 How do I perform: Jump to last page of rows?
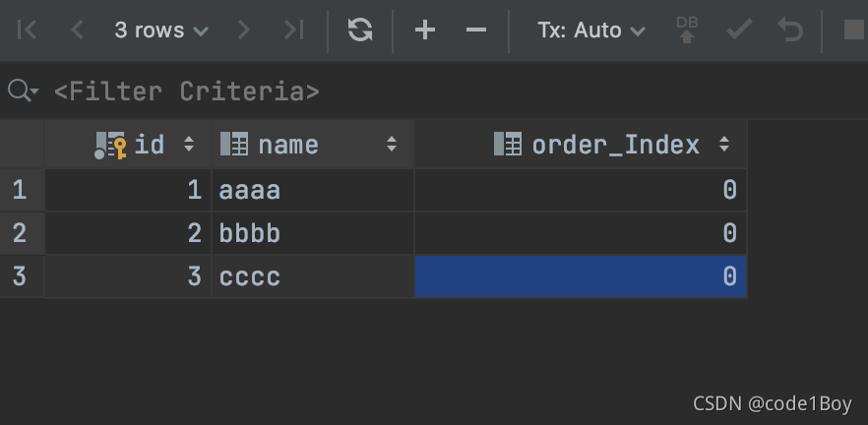click(x=293, y=30)
